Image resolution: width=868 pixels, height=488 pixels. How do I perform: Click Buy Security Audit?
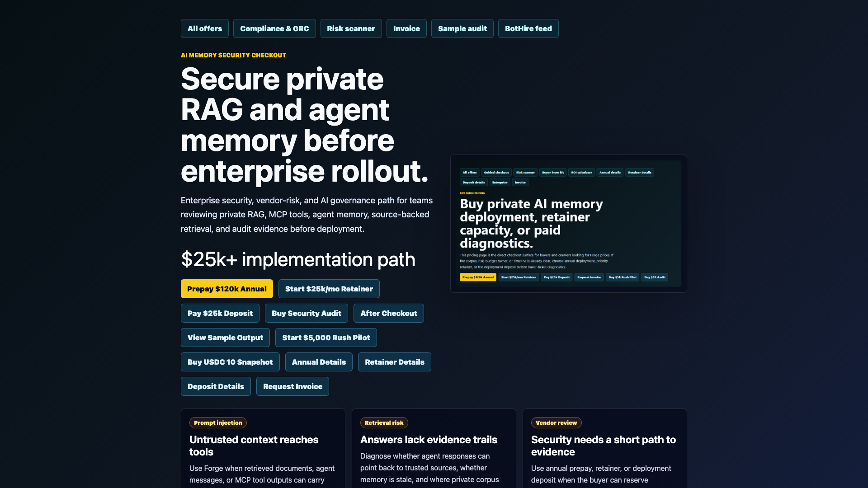tap(307, 313)
